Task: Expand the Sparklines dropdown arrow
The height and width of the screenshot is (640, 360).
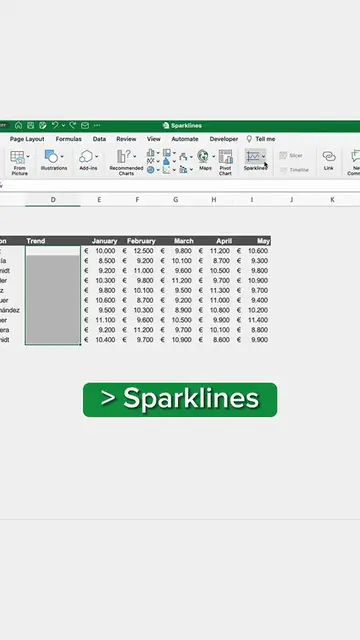Action: click(x=264, y=156)
